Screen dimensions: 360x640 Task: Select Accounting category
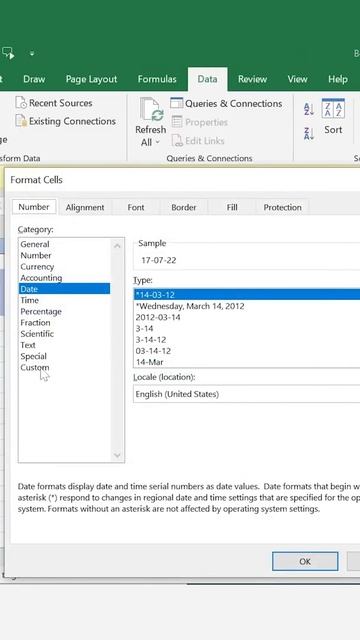[64, 278]
